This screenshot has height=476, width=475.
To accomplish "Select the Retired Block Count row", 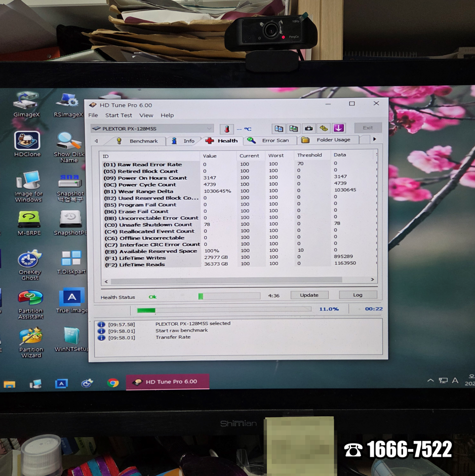I will [239, 171].
